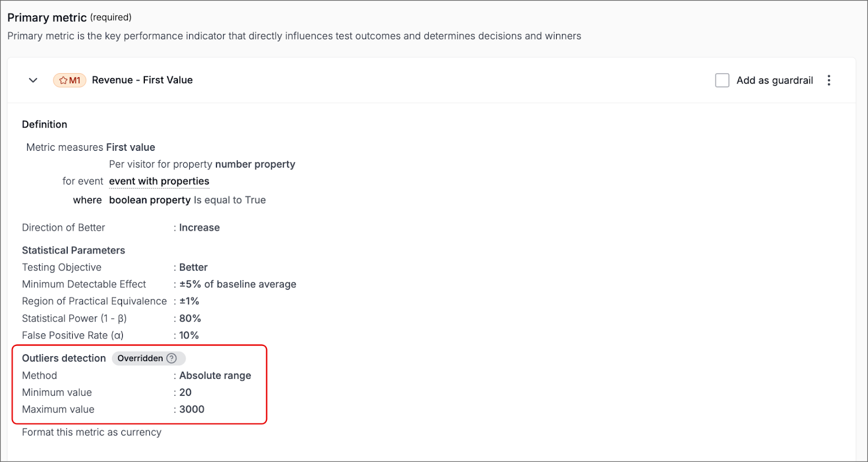
Task: Click the Statistical Power 80% value
Action: [x=190, y=318]
